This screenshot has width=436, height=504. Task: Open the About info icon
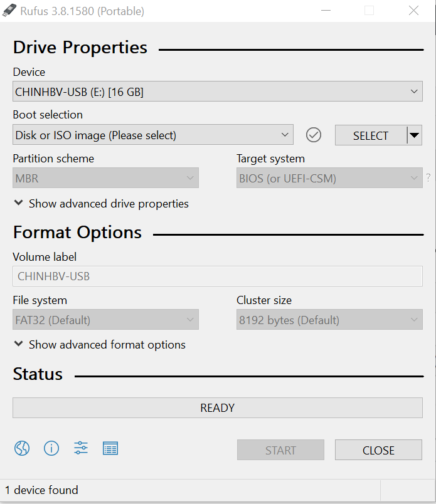[51, 448]
